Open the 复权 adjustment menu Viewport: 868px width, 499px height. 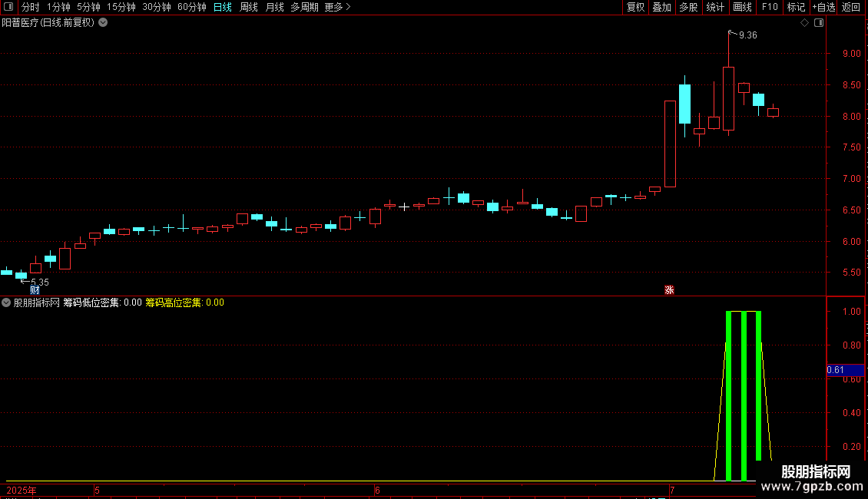pos(635,7)
